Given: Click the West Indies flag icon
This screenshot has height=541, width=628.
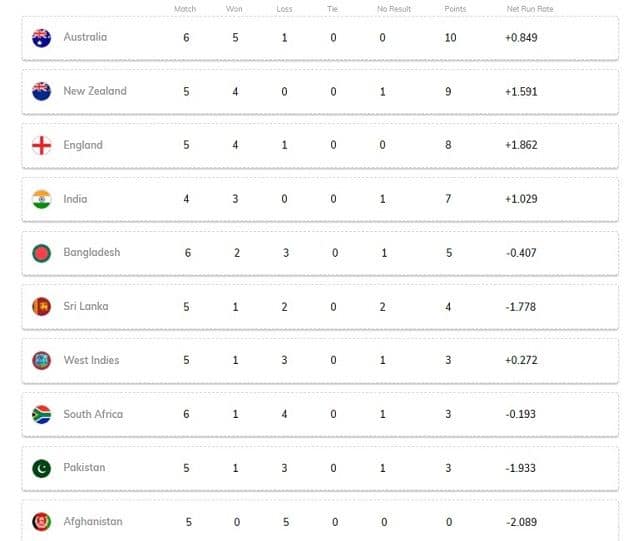Looking at the screenshot, I should click(41, 360).
